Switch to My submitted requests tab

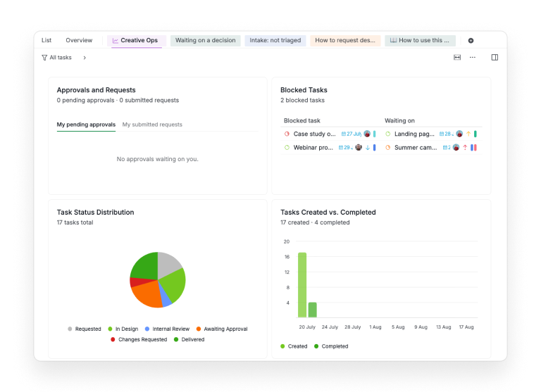152,125
